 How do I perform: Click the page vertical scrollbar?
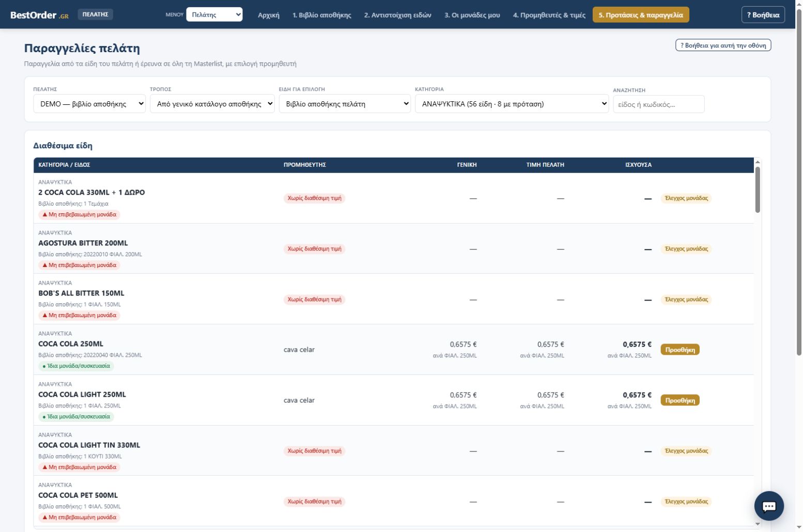(799, 183)
